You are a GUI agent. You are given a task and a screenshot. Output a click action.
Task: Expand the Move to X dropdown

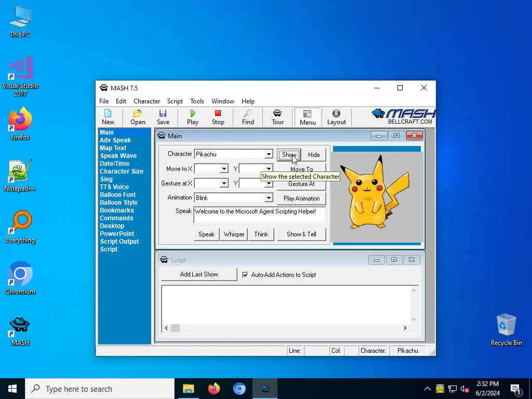pyautogui.click(x=224, y=169)
